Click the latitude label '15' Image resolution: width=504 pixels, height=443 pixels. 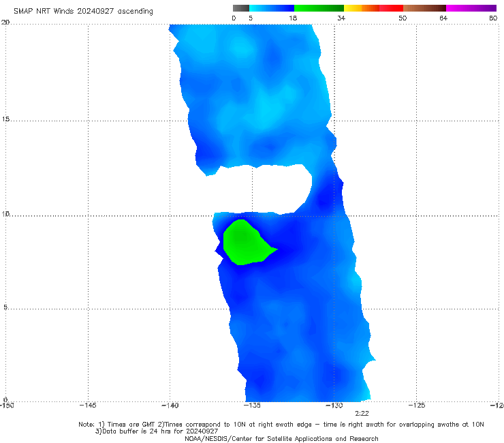(x=5, y=119)
